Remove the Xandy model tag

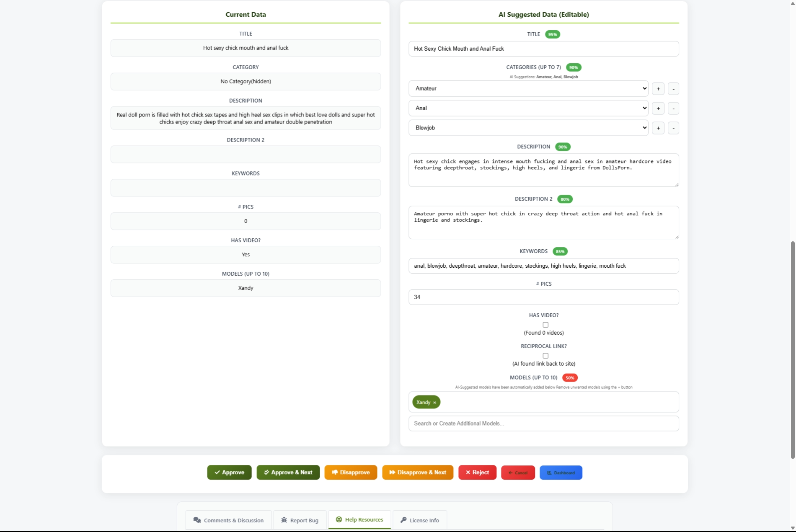coord(434,403)
